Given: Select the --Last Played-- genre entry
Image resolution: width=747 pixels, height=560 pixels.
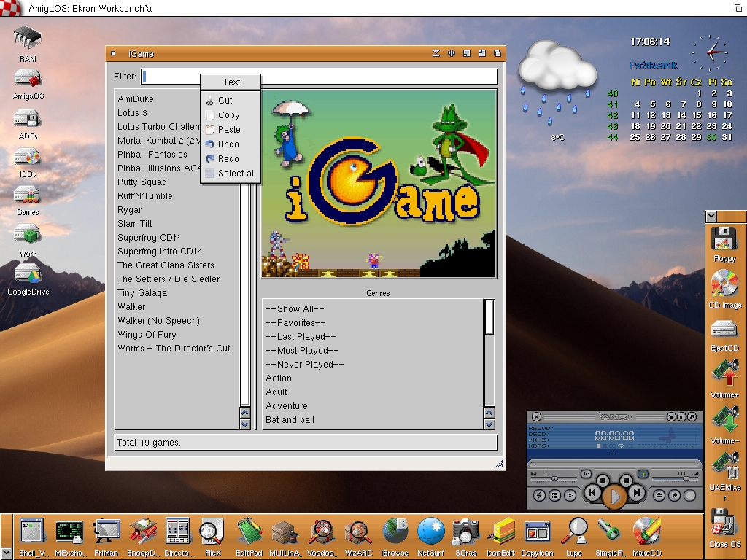Looking at the screenshot, I should click(301, 337).
